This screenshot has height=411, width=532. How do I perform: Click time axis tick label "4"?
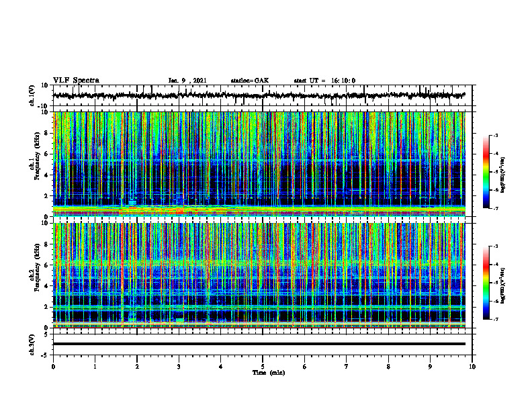pos(221,367)
